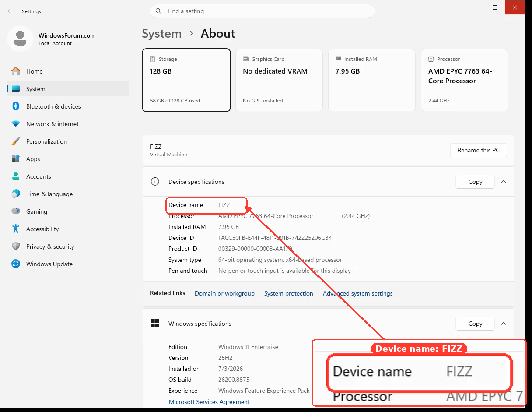Click the search magnifier icon
This screenshot has height=412, width=532.
click(x=158, y=11)
